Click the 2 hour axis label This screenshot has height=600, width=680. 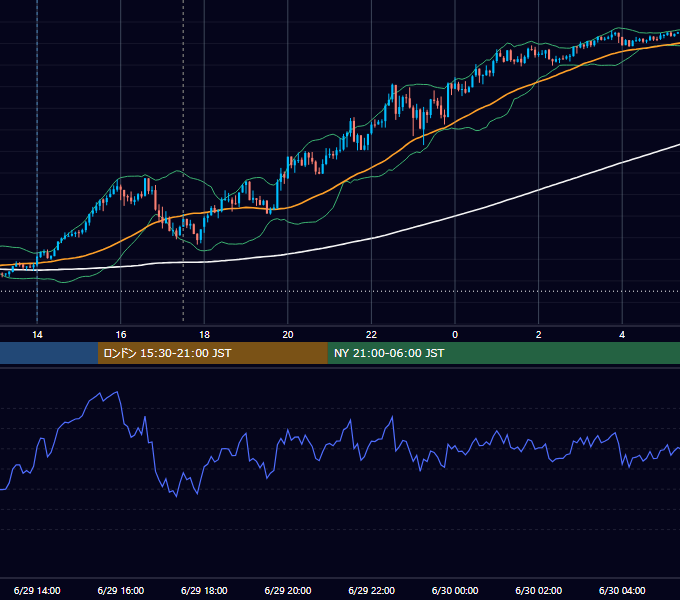538,335
